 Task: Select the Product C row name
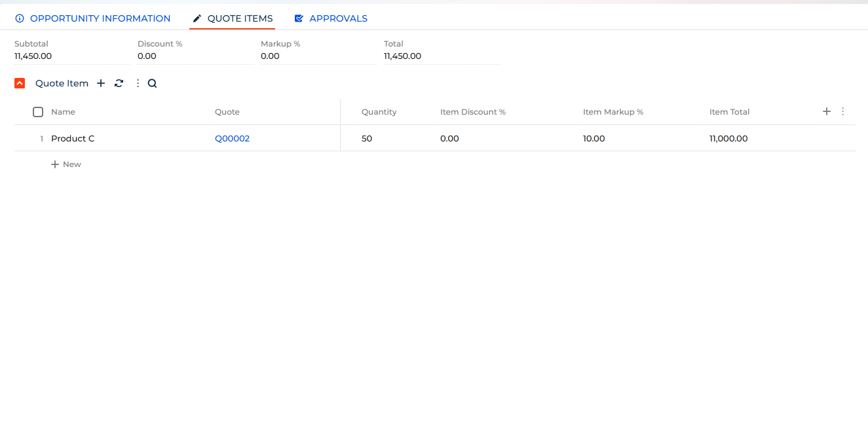click(x=73, y=138)
